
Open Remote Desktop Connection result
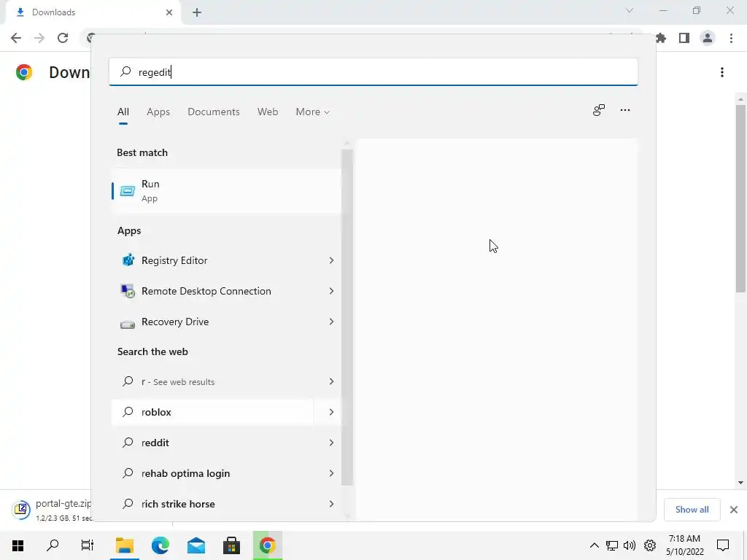coord(212,291)
